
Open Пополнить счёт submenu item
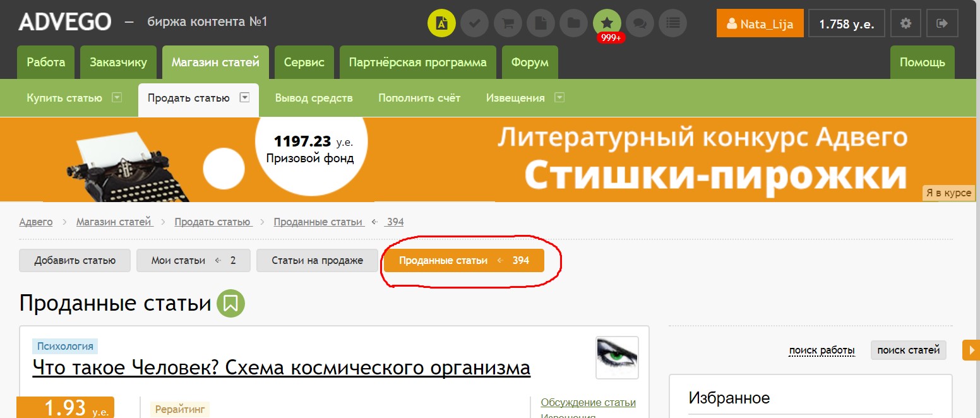click(419, 98)
